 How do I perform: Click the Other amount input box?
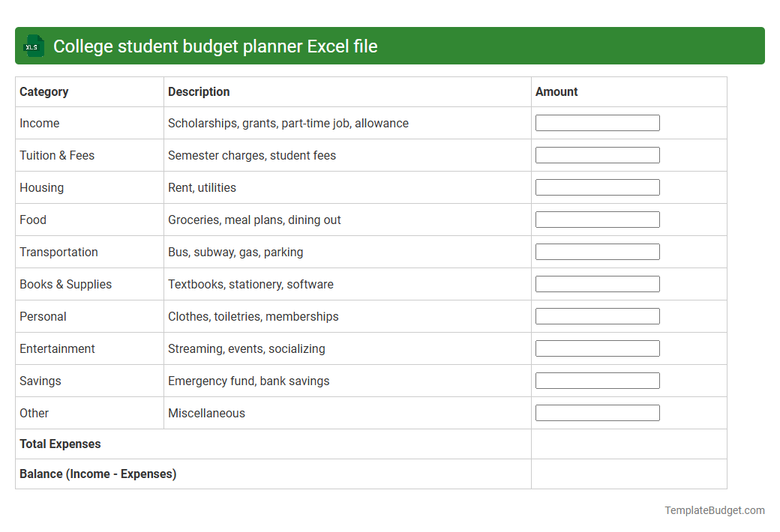597,412
